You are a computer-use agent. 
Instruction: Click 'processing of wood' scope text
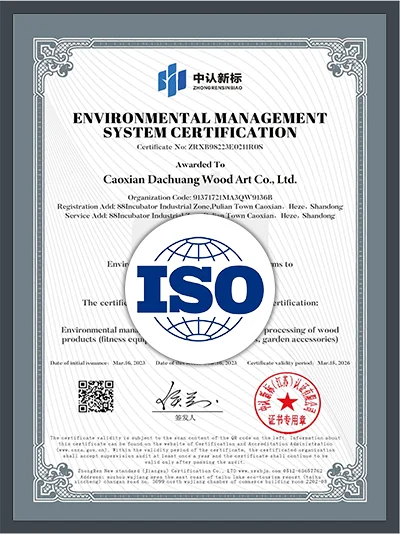pos(302,330)
